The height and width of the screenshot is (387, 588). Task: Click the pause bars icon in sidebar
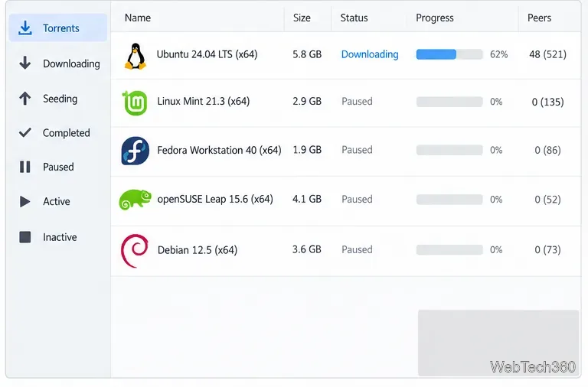25,167
